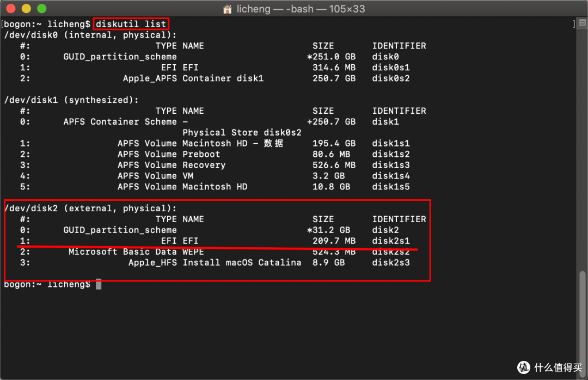Click the 'licheng — -bash — 105×33' window title

(301, 9)
